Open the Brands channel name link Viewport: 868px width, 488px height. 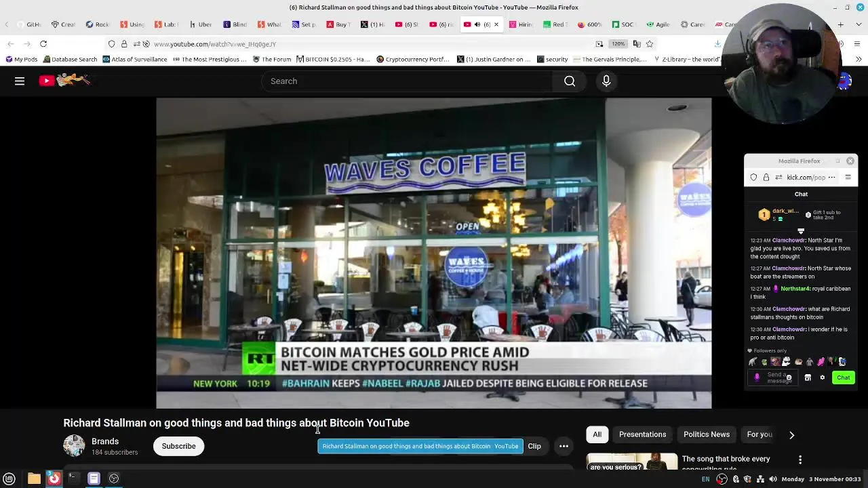(x=105, y=441)
